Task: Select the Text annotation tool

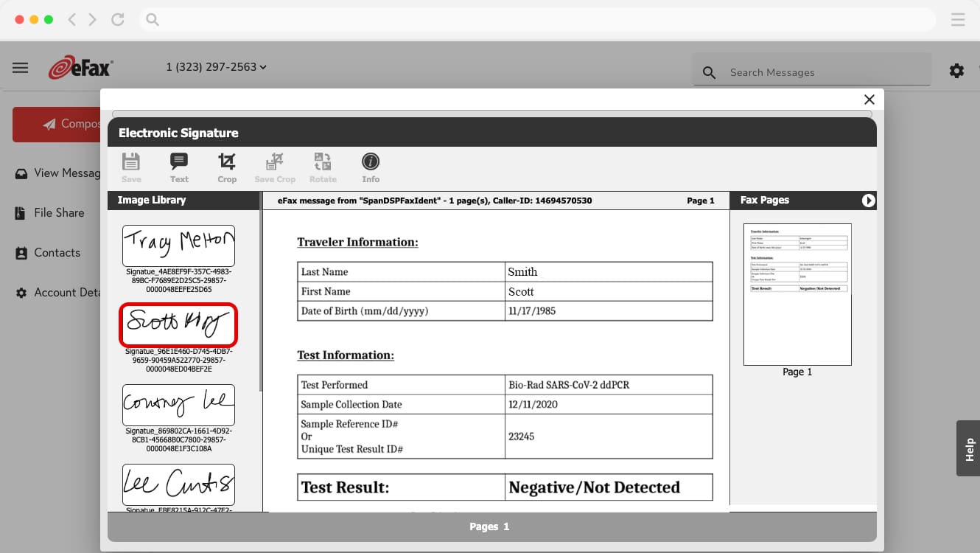Action: [x=178, y=167]
